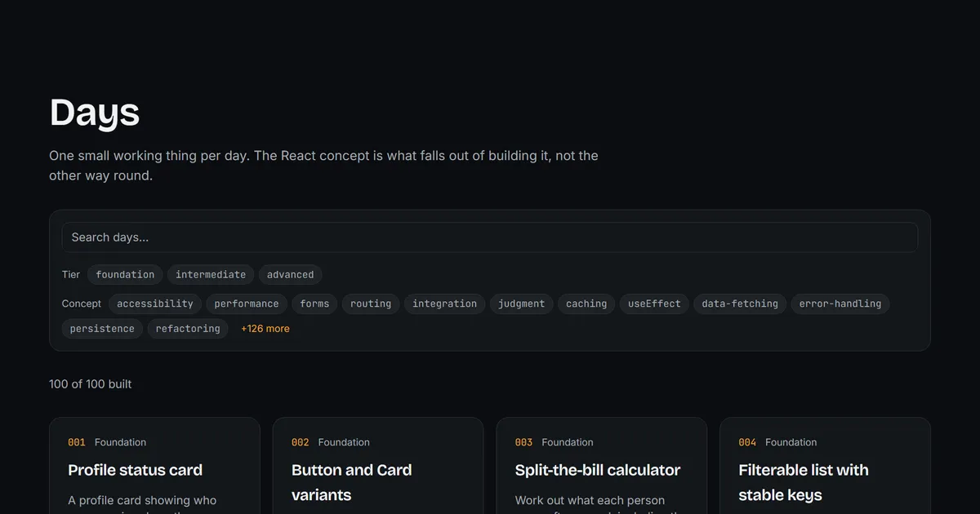The width and height of the screenshot is (980, 514).
Task: Toggle the advanced tier filter
Action: (290, 275)
